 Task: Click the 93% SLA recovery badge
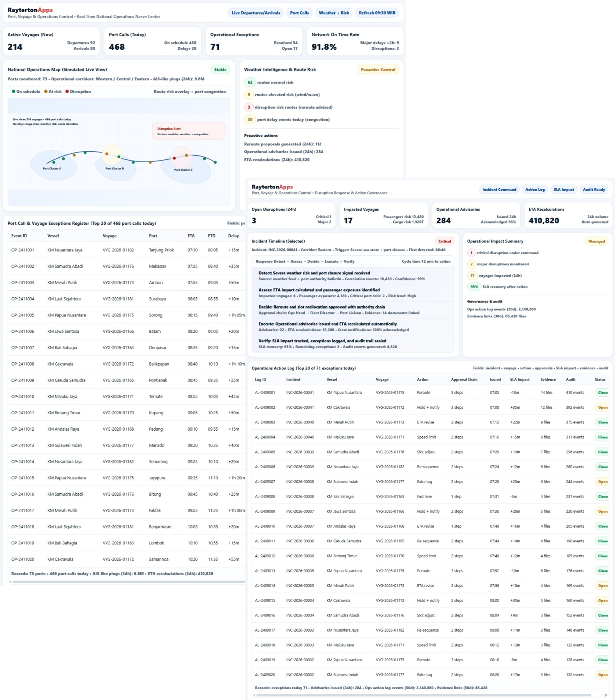[474, 287]
